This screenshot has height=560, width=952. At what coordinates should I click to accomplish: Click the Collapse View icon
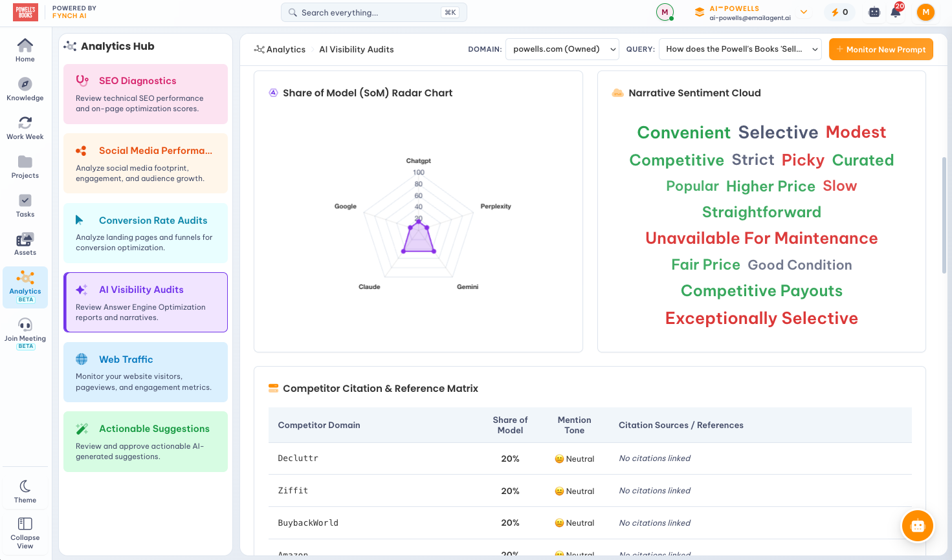25,524
